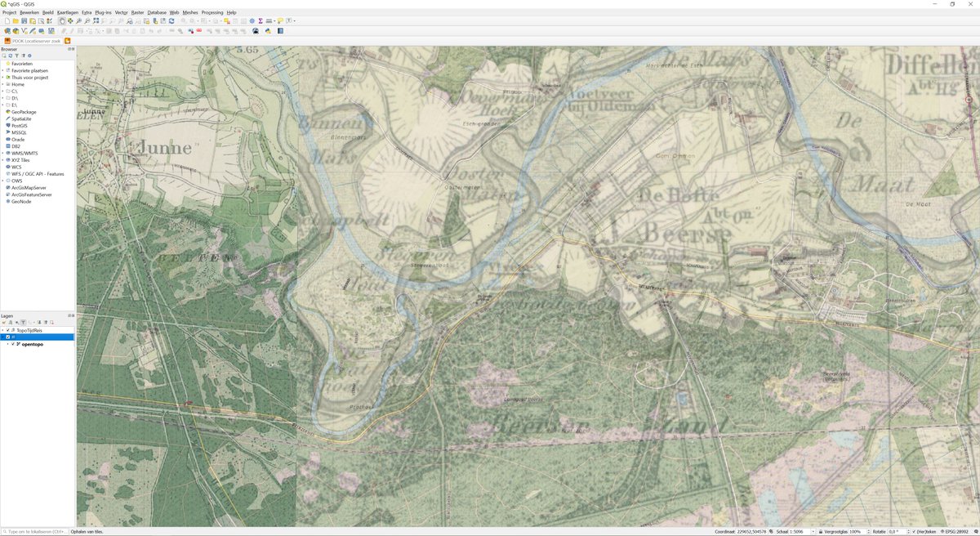The width and height of the screenshot is (980, 536).
Task: Open the Kaartlagen menu
Action: [68, 13]
